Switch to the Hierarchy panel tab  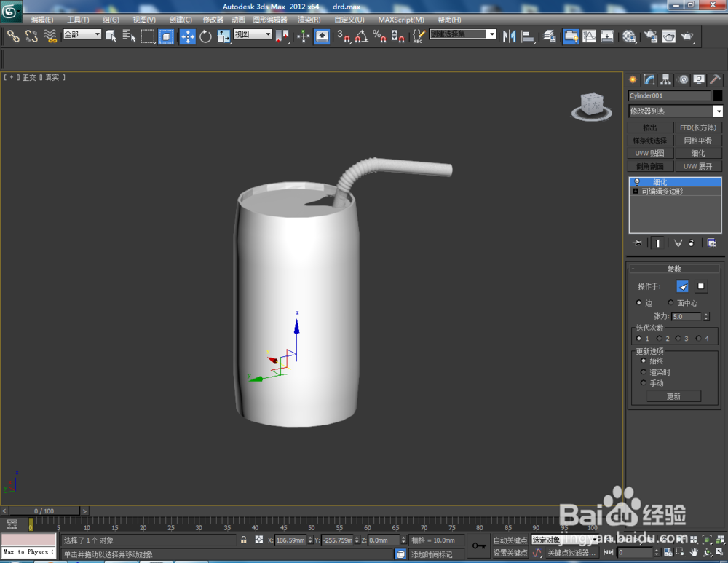pos(666,80)
